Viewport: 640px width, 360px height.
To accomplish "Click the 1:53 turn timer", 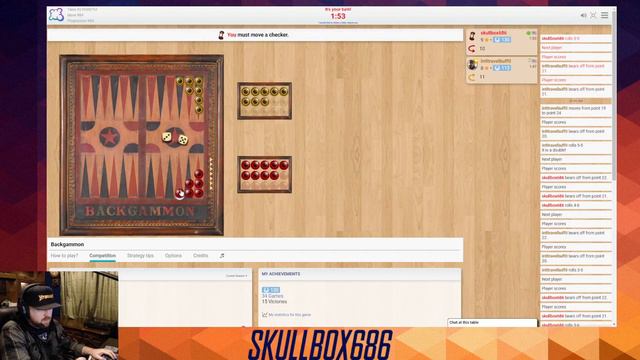I will (338, 16).
